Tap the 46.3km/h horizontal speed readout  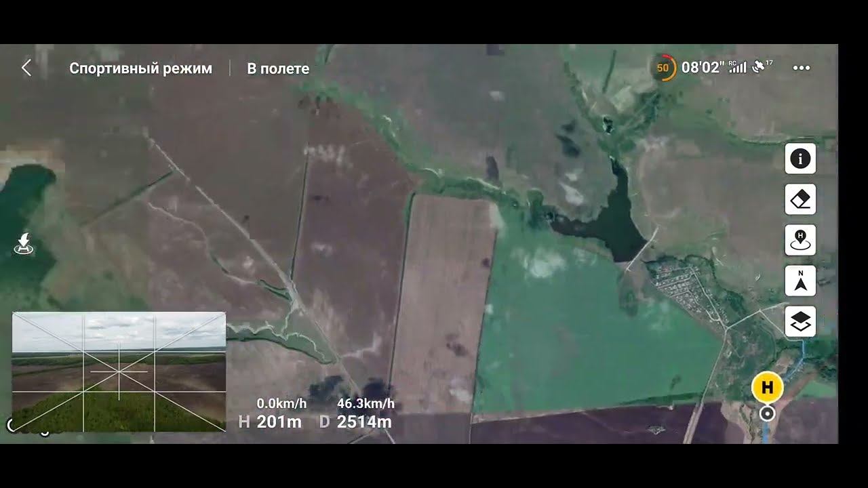pyautogui.click(x=366, y=403)
